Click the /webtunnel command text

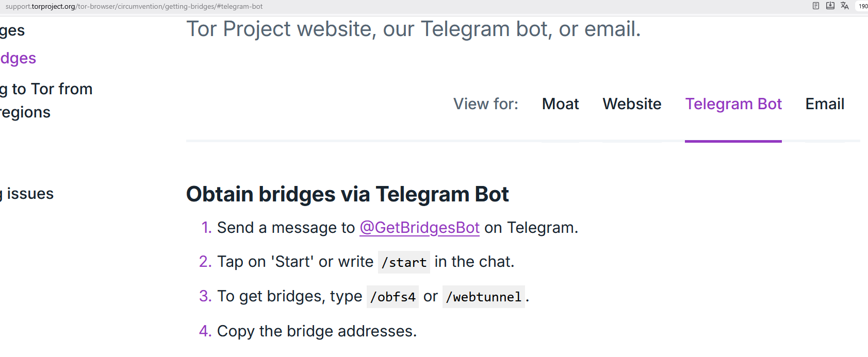pos(483,297)
